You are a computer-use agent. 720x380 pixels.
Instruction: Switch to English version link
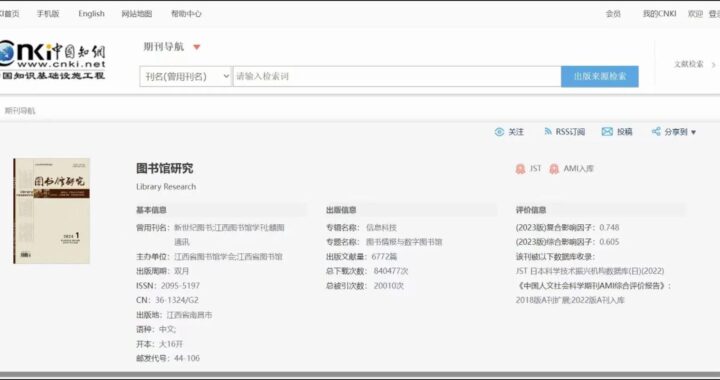(x=91, y=14)
